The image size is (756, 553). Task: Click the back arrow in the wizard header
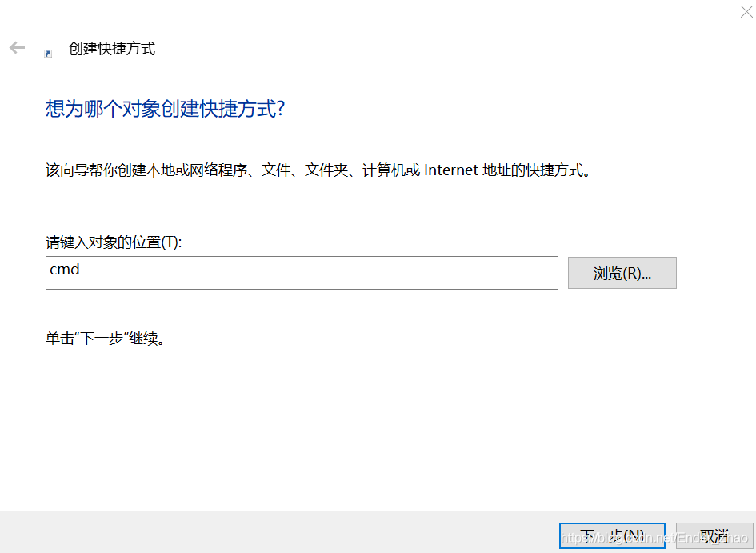(17, 48)
